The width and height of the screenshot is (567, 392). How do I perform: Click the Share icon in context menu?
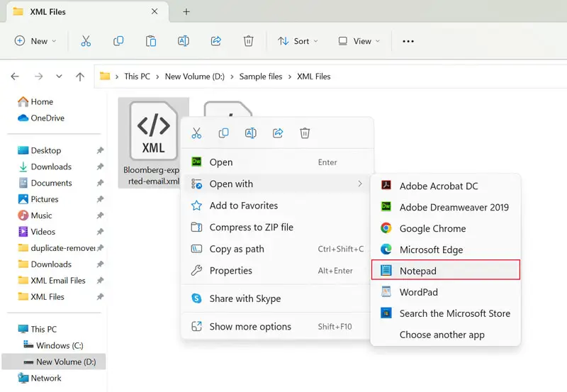(278, 133)
